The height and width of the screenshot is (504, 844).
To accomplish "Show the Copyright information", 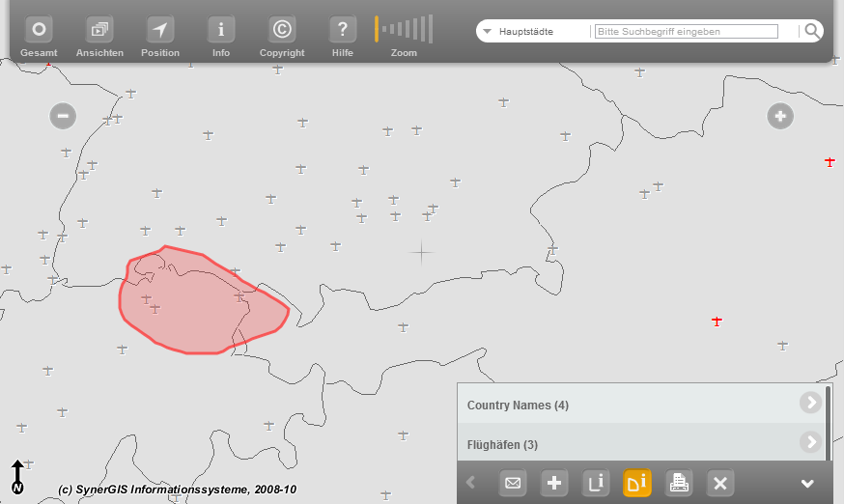I will tap(282, 30).
